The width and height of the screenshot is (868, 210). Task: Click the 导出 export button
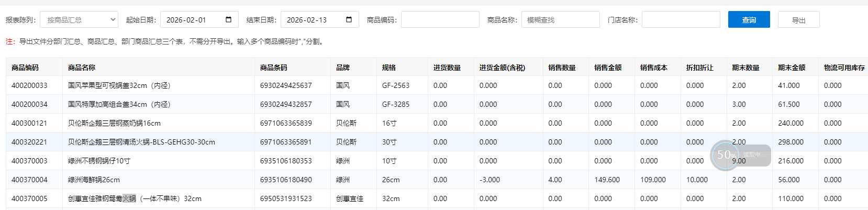pos(798,20)
